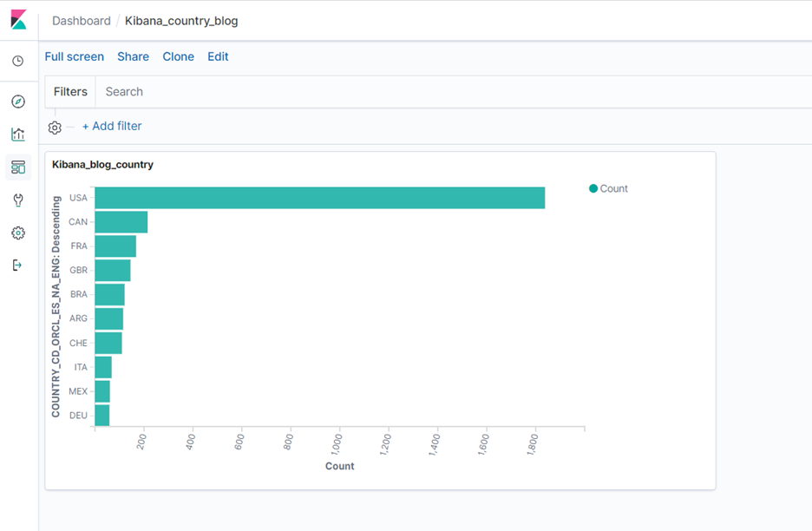The height and width of the screenshot is (531, 812).
Task: Click the CAN bar
Action: coord(121,222)
